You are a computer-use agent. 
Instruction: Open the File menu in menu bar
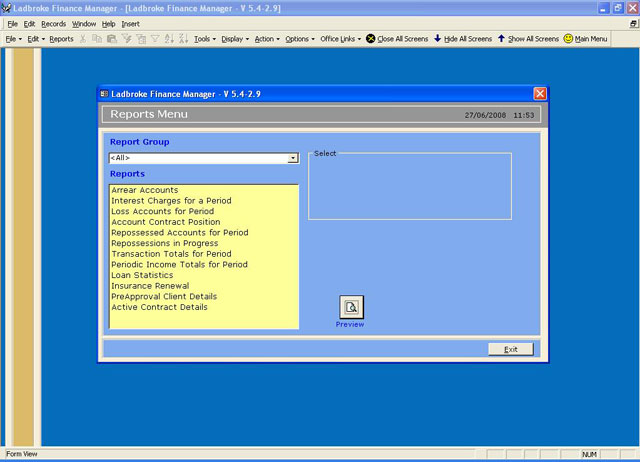pos(12,24)
